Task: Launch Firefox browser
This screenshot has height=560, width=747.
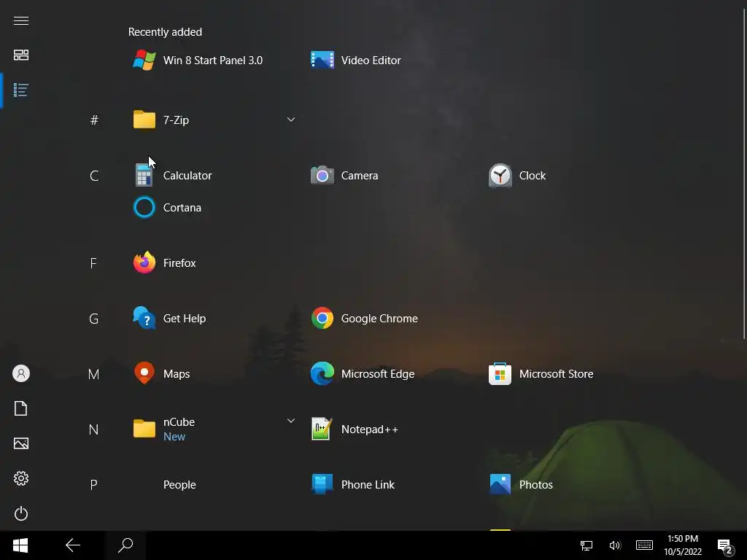Action: click(164, 262)
